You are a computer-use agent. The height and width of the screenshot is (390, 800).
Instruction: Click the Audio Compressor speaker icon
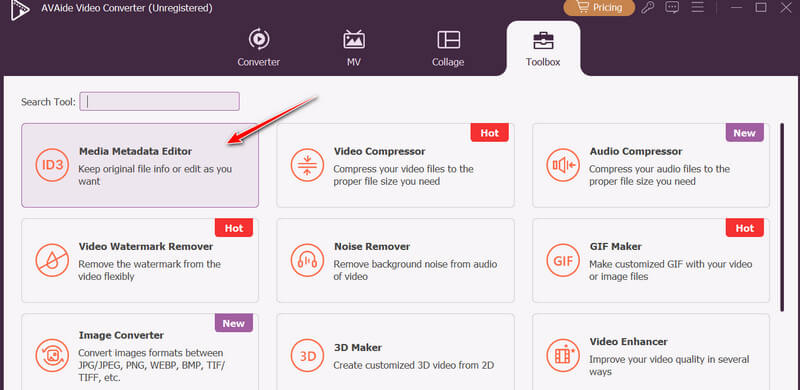563,165
